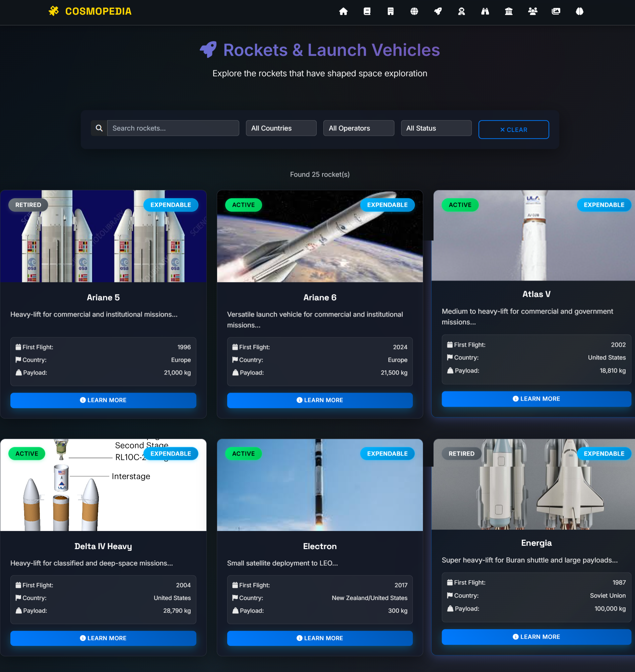635x672 pixels.
Task: Click the Atlas V card title
Action: coord(536,294)
